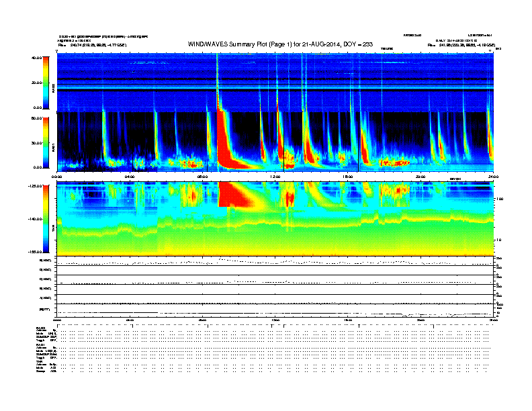Click the 40.00 label on RAD2 color scale
This screenshot has height=411, width=532.
coord(36,58)
